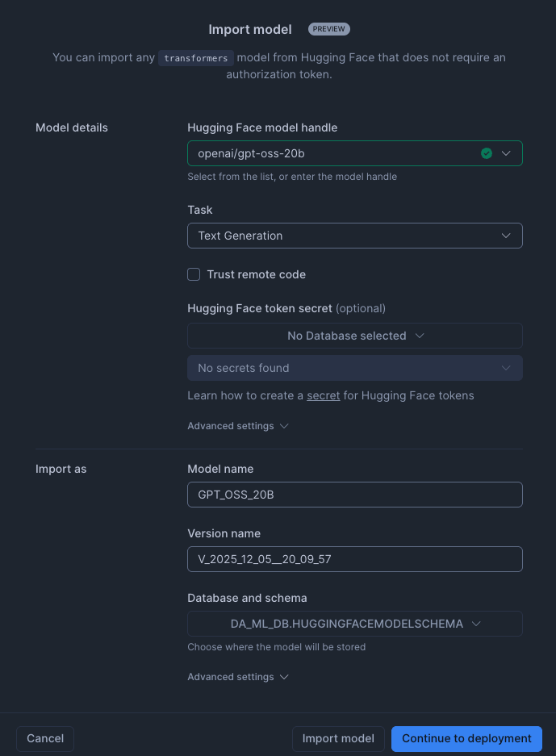Viewport: 556px width, 756px height.
Task: Click the PREVIEW badge beside Import model
Action: coord(328,29)
